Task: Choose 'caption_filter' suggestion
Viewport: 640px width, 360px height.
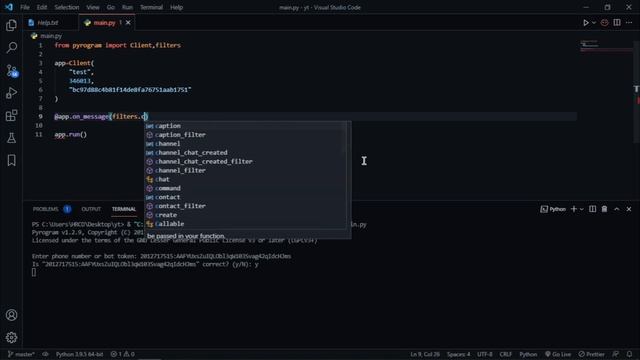Action: (245, 135)
